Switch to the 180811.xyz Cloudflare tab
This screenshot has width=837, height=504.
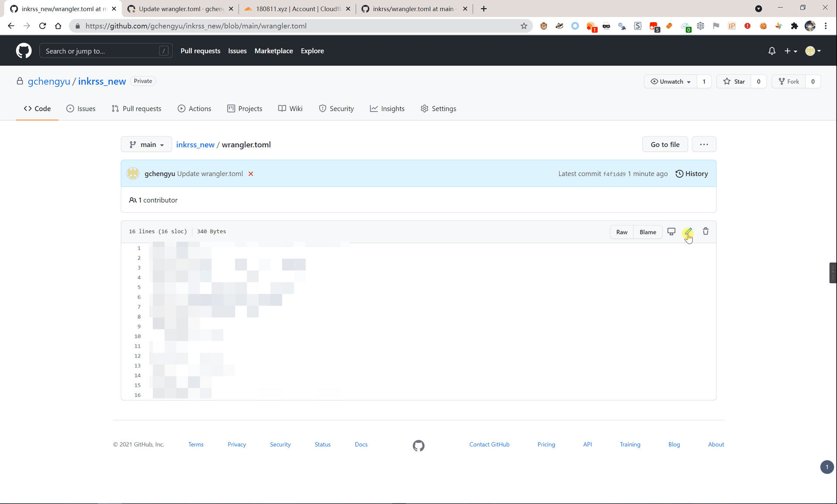[298, 9]
